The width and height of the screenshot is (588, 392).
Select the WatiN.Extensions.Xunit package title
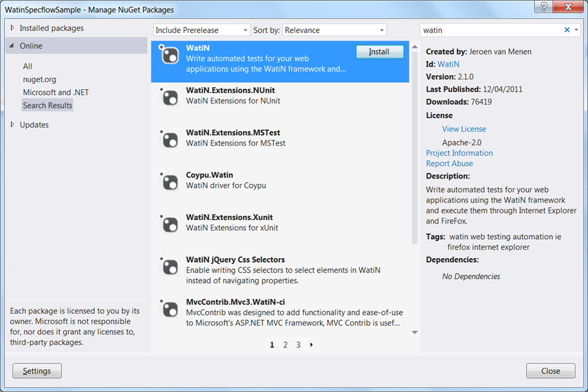[229, 217]
